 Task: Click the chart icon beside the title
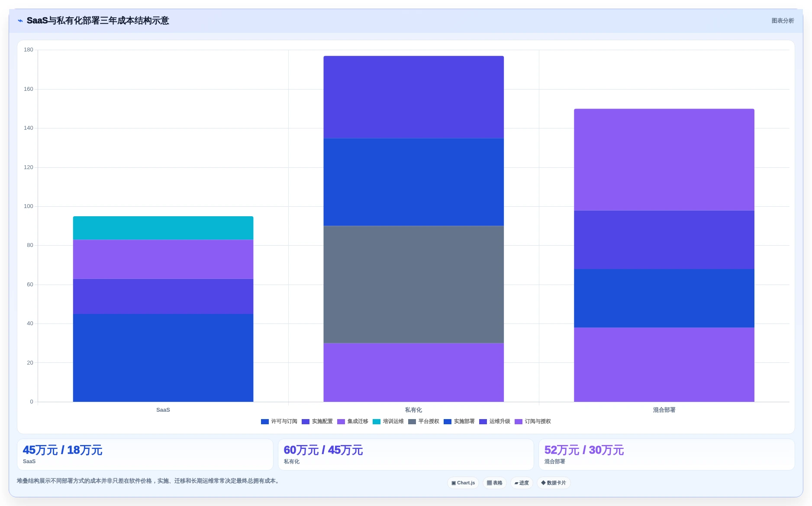[x=20, y=21]
